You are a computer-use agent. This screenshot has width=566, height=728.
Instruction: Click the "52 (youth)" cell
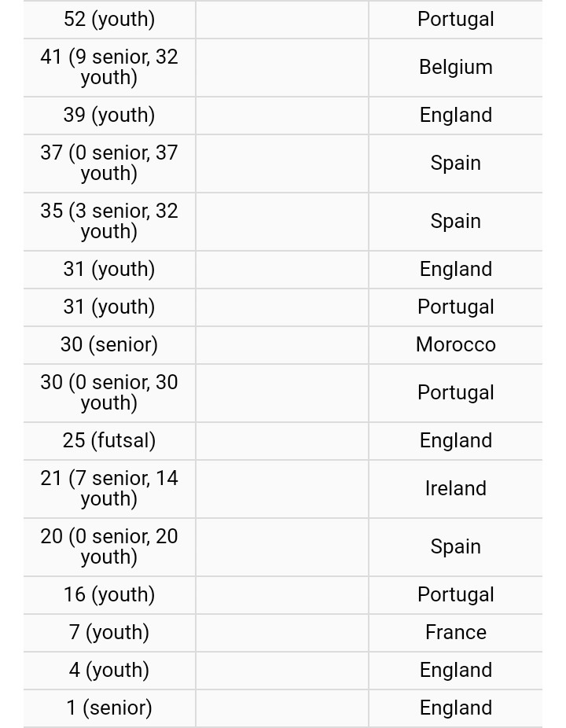click(109, 19)
